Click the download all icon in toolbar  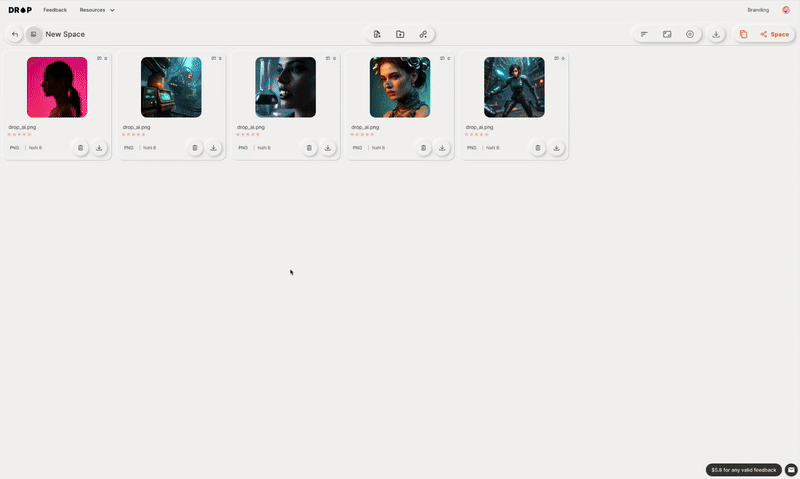(x=716, y=34)
